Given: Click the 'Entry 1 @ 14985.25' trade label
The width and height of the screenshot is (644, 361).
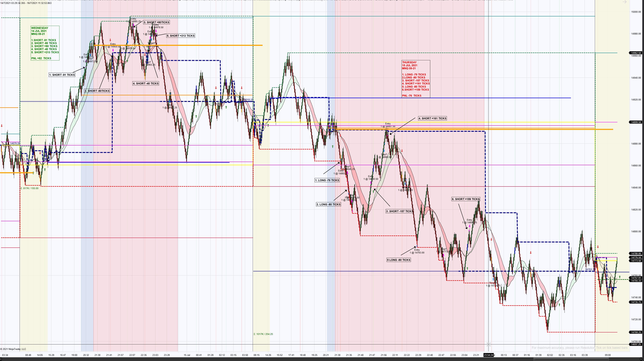Looking at the screenshot, I should tap(133, 20).
